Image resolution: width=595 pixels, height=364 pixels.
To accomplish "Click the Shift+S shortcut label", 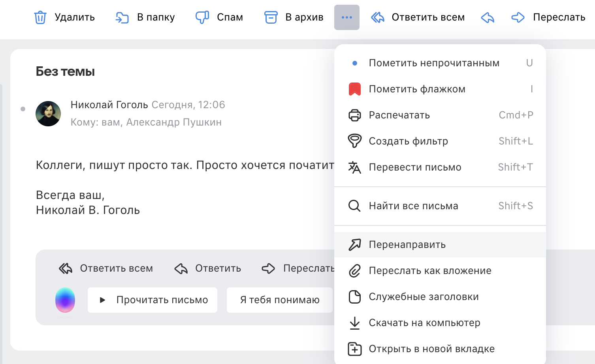I will click(516, 206).
